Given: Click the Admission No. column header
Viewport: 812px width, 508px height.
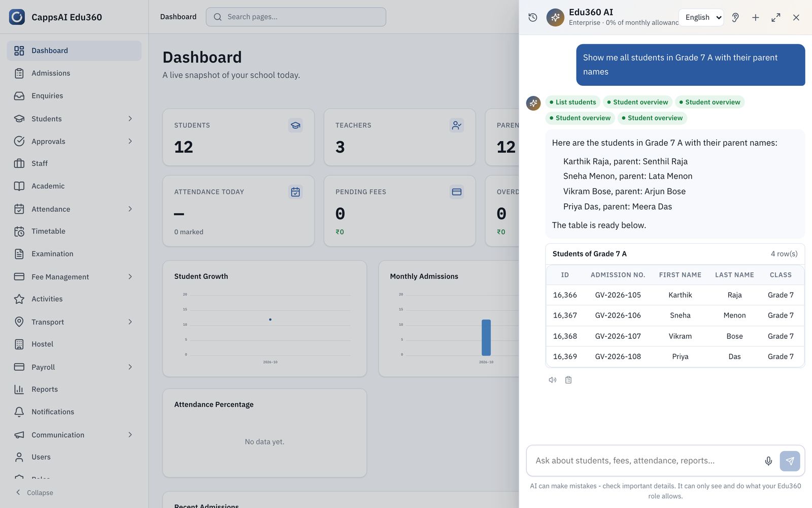Looking at the screenshot, I should pyautogui.click(x=618, y=275).
